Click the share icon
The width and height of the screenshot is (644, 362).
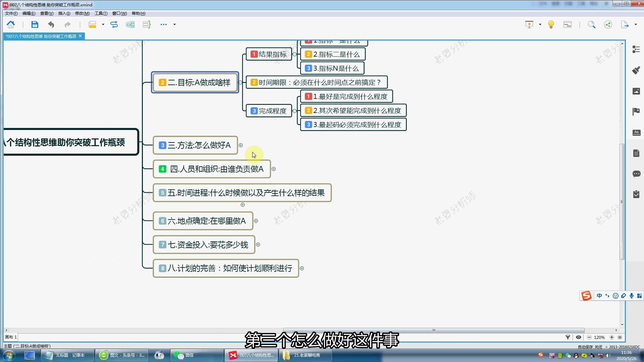click(608, 24)
